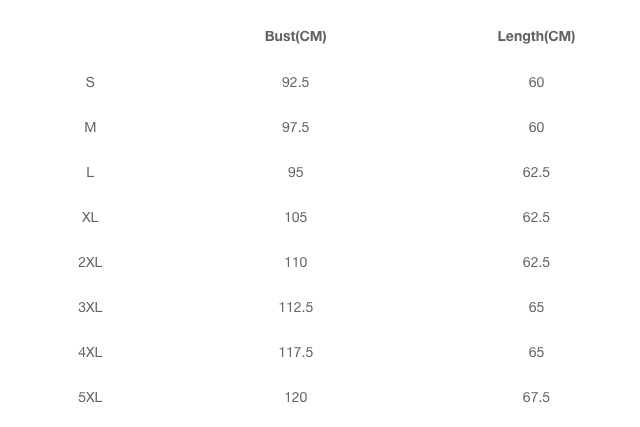640x427 pixels.
Task: Click the 2XL size row label
Action: point(90,262)
